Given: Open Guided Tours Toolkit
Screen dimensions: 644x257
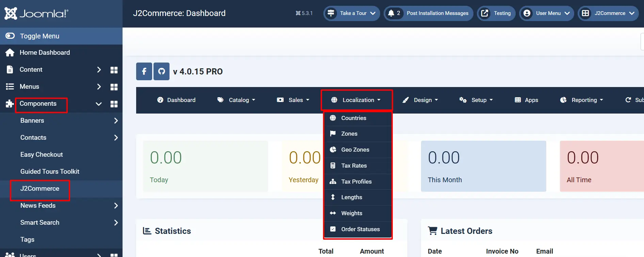Looking at the screenshot, I should click(x=50, y=172).
